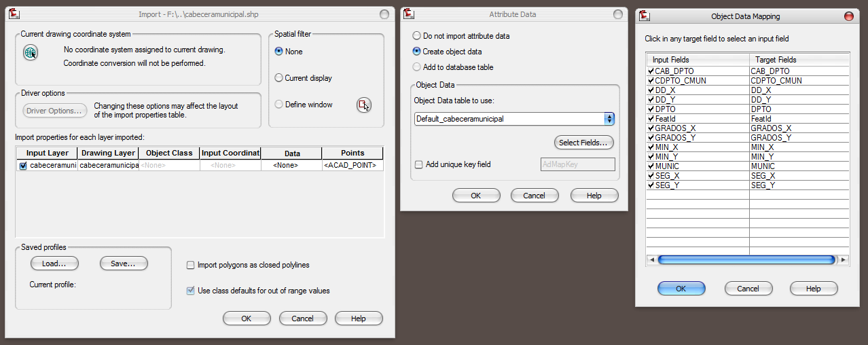Screen dimensions: 868x345
Task: Click the Target Fields column header
Action: 799,60
